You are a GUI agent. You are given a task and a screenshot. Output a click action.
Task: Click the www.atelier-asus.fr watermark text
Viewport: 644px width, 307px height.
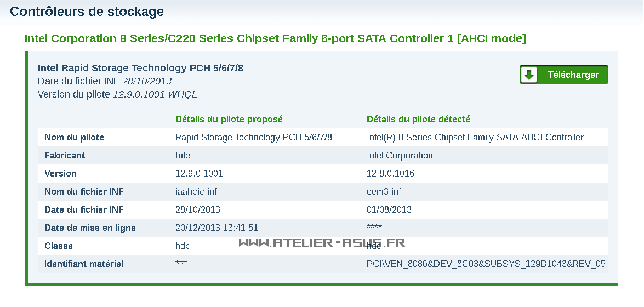[322, 243]
